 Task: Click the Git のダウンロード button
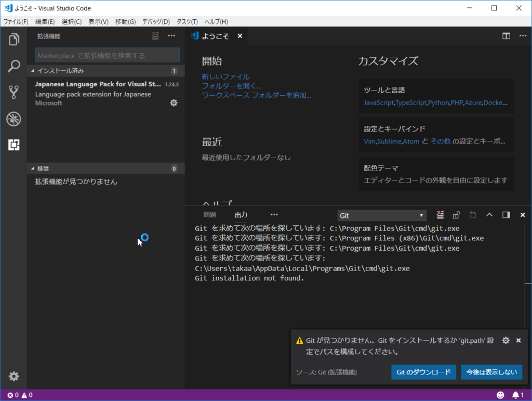(x=424, y=372)
